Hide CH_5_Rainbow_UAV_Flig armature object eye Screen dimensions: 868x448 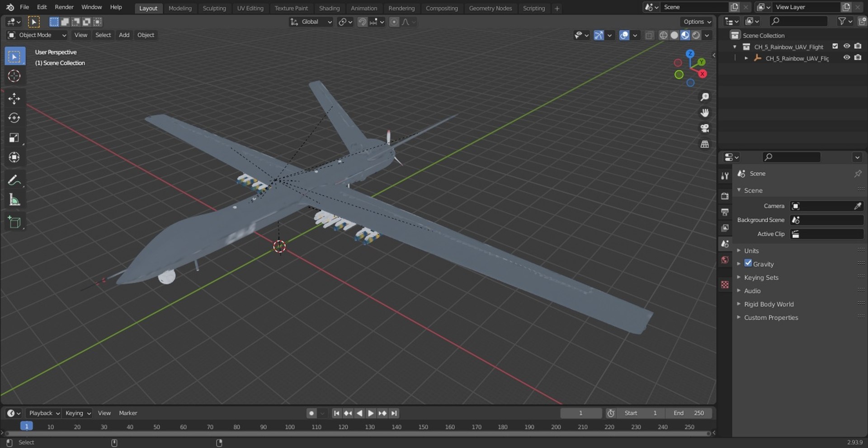pos(847,57)
